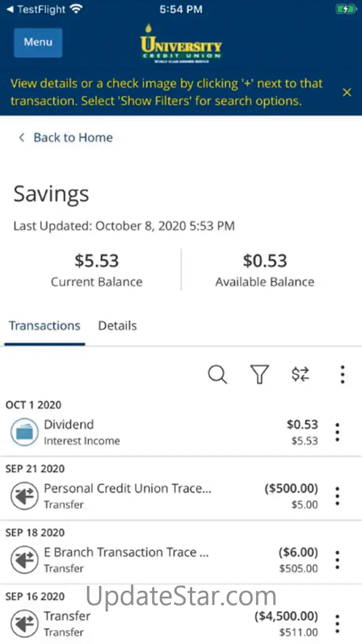362x644 pixels.
Task: Open options for the $6.00 transfer
Action: pos(337,560)
